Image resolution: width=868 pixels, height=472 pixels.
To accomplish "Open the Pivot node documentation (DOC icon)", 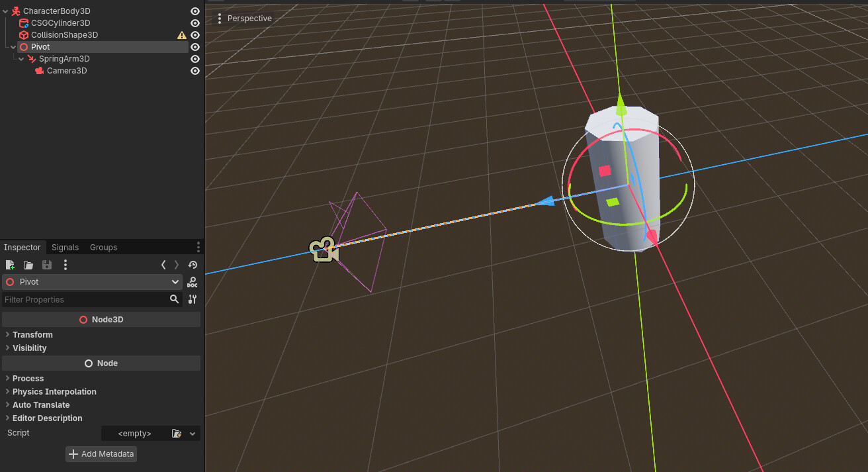I will click(x=192, y=282).
